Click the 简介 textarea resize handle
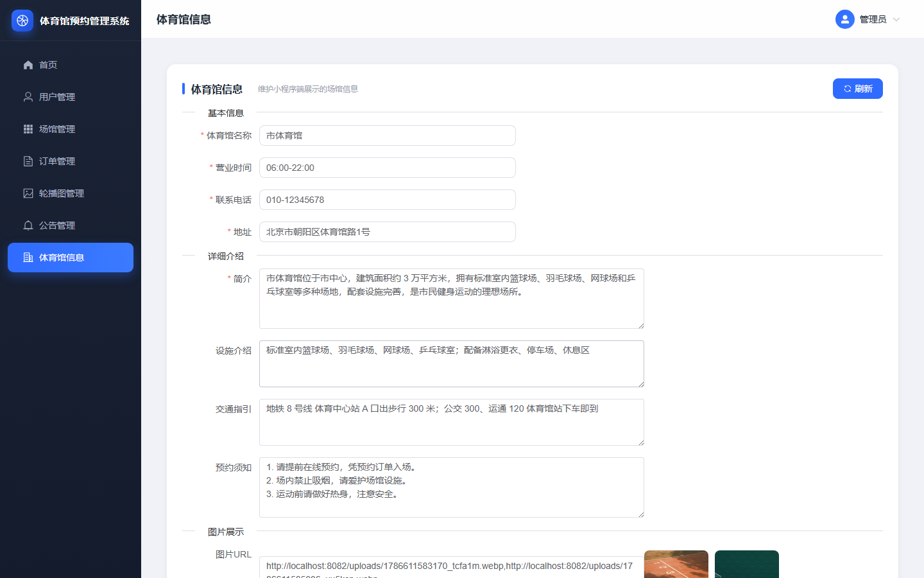Viewport: 924px width, 578px height. click(x=640, y=325)
